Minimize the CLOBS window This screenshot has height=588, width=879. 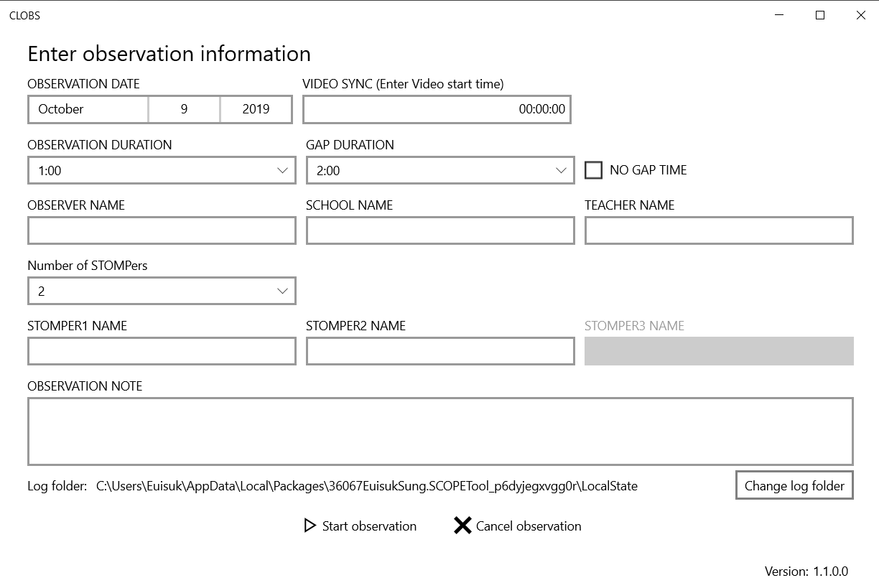point(780,15)
